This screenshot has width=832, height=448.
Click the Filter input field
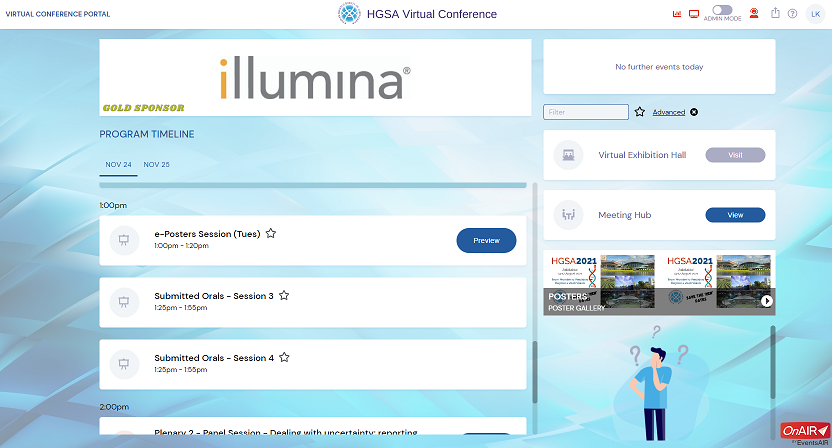(586, 112)
